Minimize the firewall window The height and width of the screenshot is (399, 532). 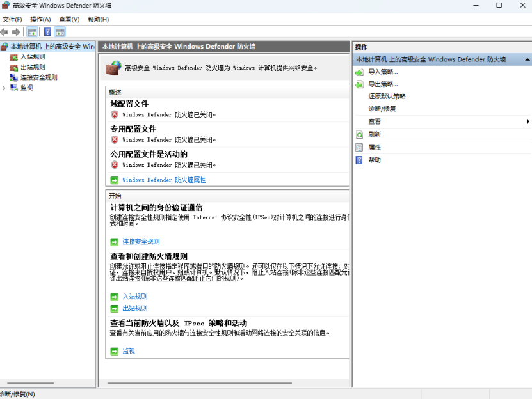click(x=476, y=5)
